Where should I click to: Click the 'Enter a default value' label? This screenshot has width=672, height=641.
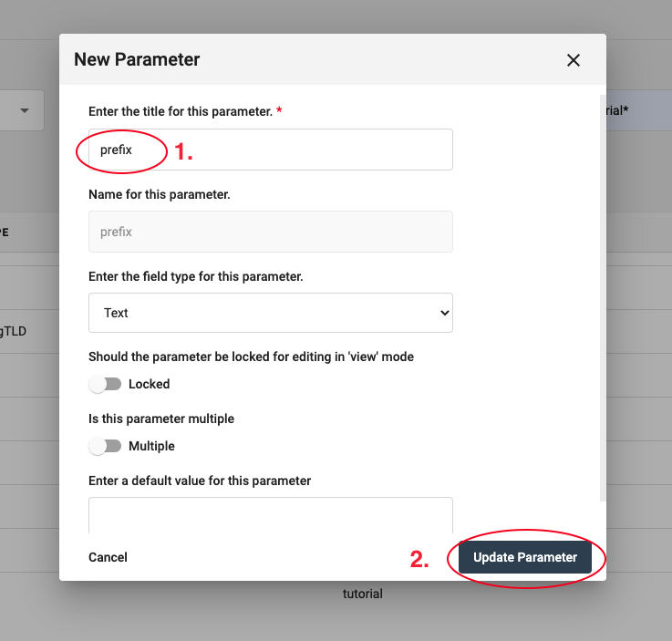(x=200, y=481)
